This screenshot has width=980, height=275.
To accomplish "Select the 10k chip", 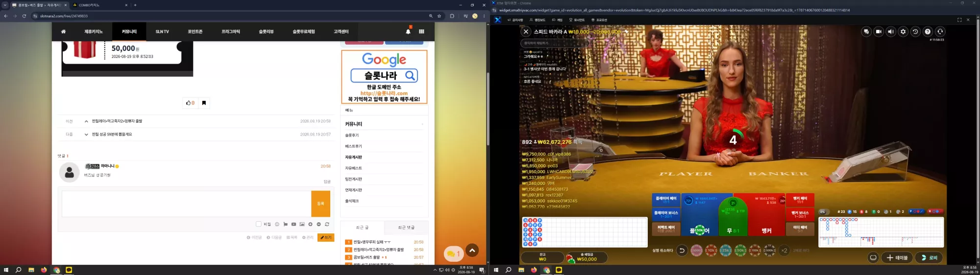I will tap(711, 251).
